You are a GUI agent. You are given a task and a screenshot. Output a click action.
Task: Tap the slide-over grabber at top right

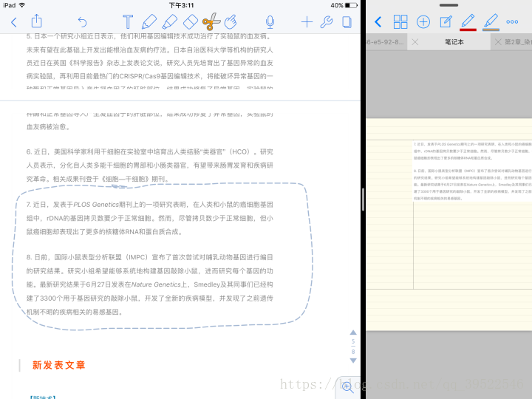(449, 5)
